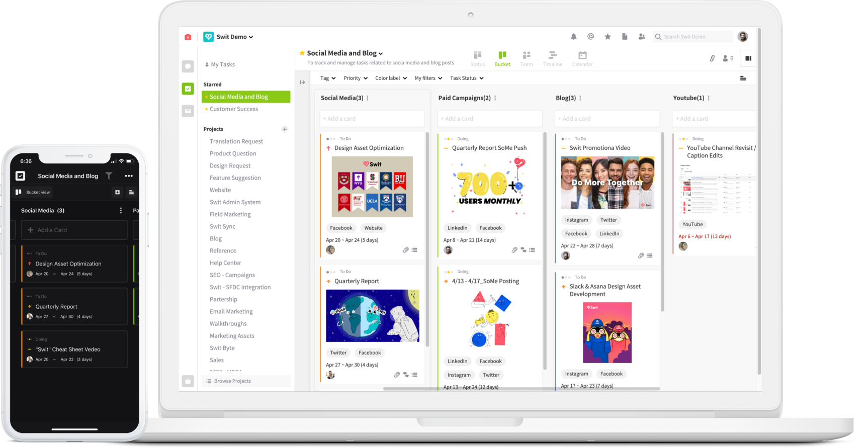Click YouTube tag on YouTube Channel card
This screenshot has height=448, width=868.
tap(692, 225)
